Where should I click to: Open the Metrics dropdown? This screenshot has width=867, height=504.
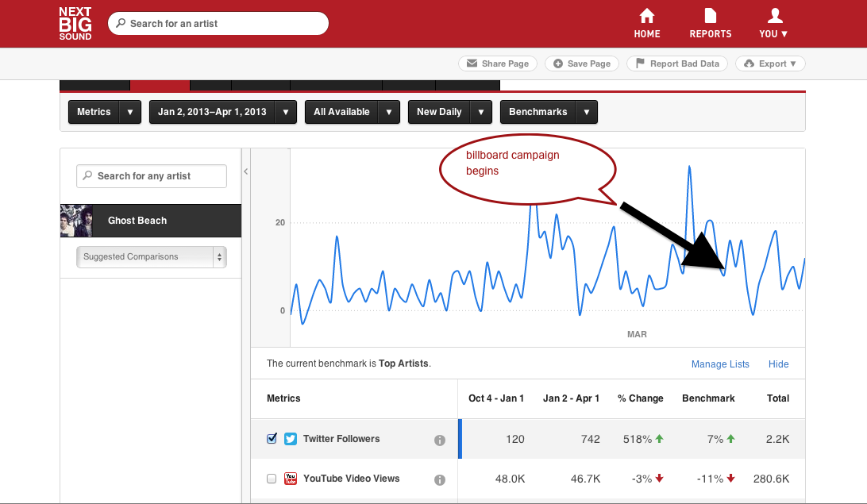coord(104,112)
